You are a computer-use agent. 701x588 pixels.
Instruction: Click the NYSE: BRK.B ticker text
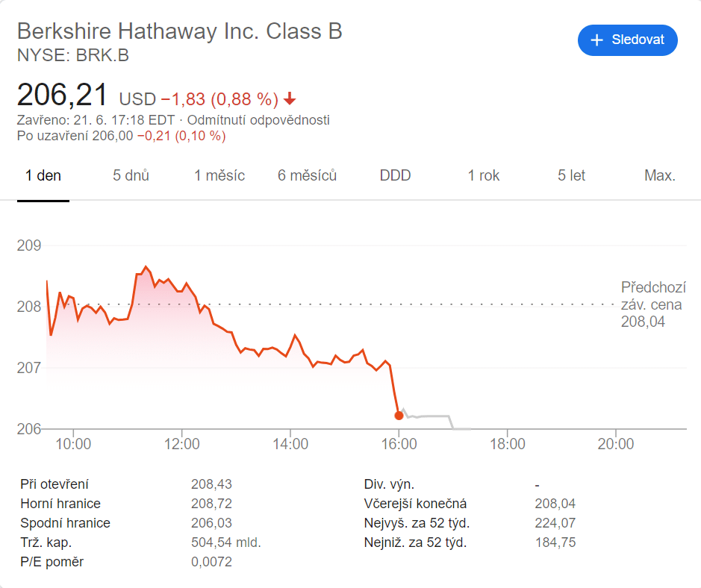point(67,54)
